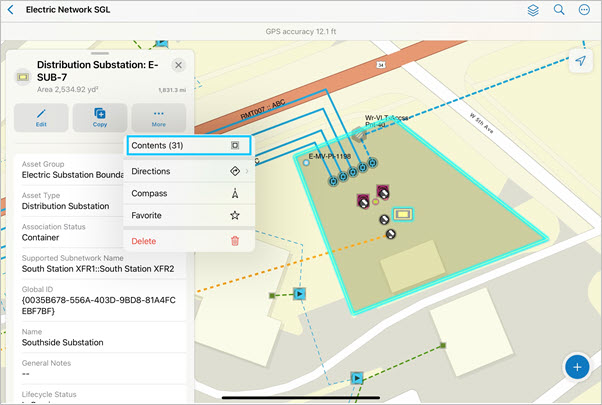Tap the Edit pencil button
Viewport: 602px width, 405px height.
click(x=41, y=117)
